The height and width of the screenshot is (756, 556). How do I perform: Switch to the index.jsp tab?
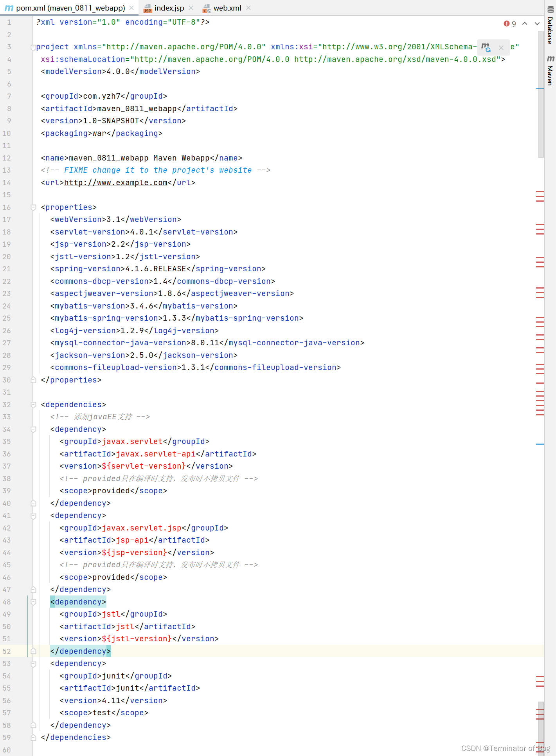[169, 8]
